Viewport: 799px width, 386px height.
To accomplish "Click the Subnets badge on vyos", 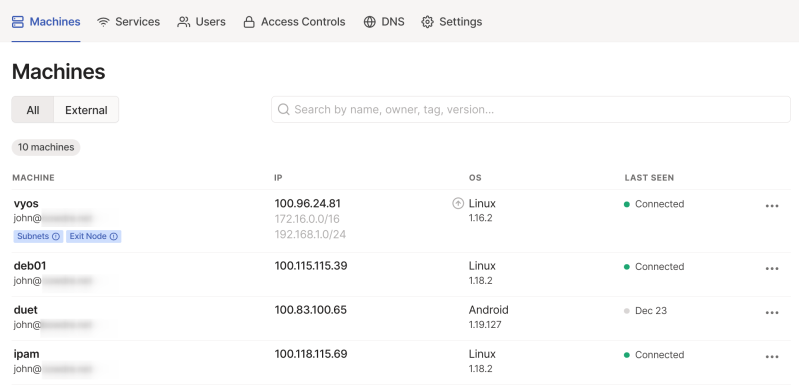I will (x=38, y=236).
